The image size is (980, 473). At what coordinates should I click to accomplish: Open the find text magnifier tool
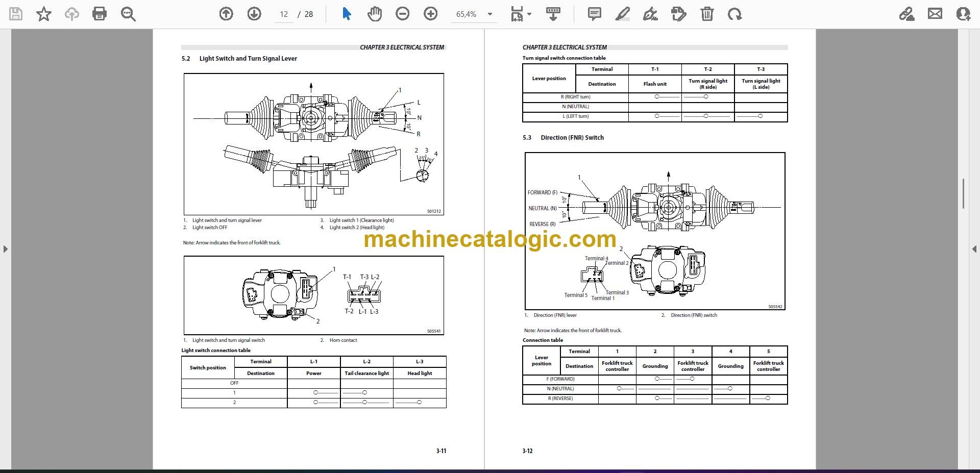tap(128, 14)
